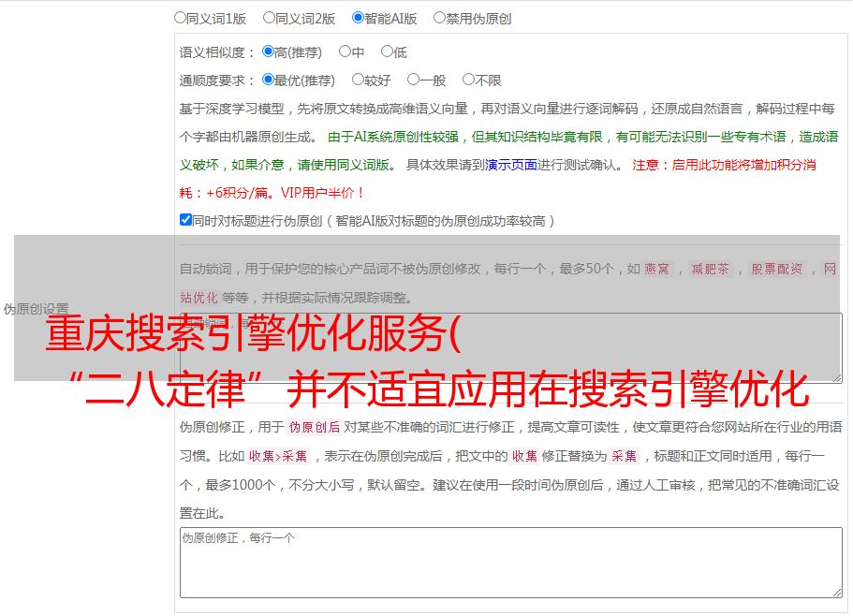Viewport: 853px width, 616px height.
Task: Set 通顺度要求 to 不限
Action: [x=468, y=80]
